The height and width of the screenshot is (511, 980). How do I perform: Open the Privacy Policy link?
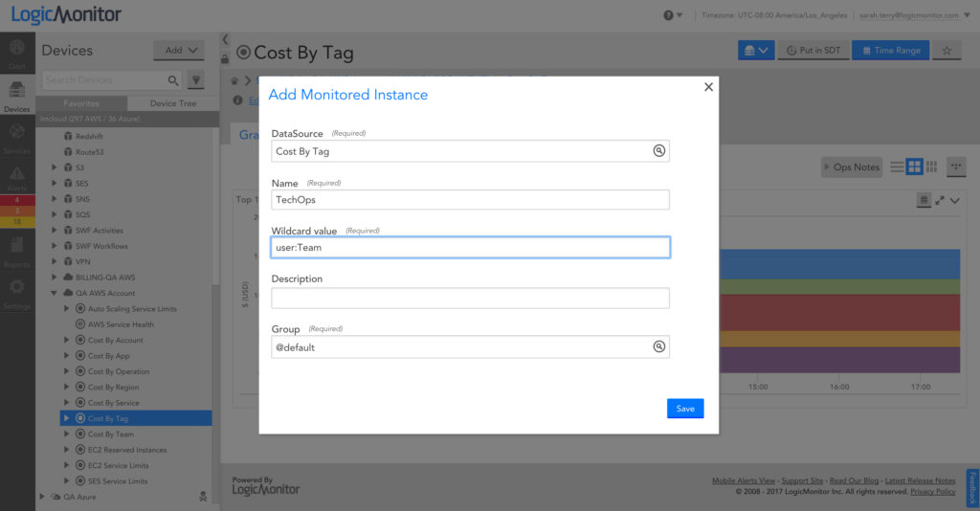click(x=932, y=492)
